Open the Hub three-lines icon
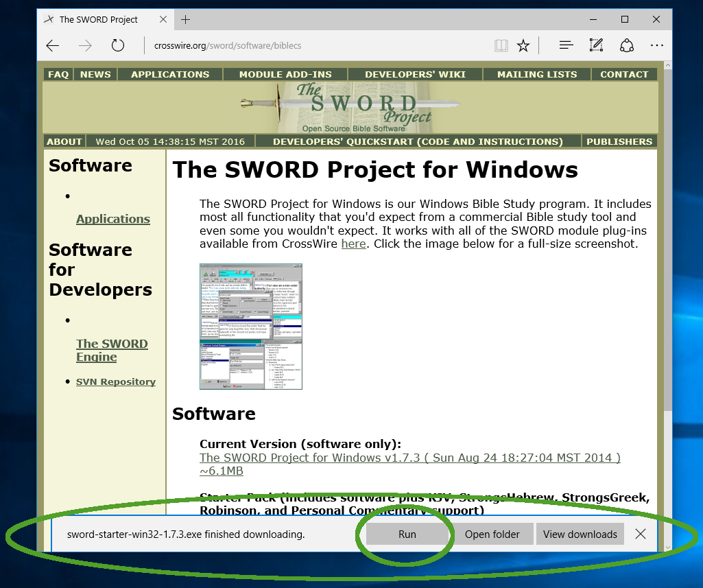The image size is (703, 588). [566, 46]
